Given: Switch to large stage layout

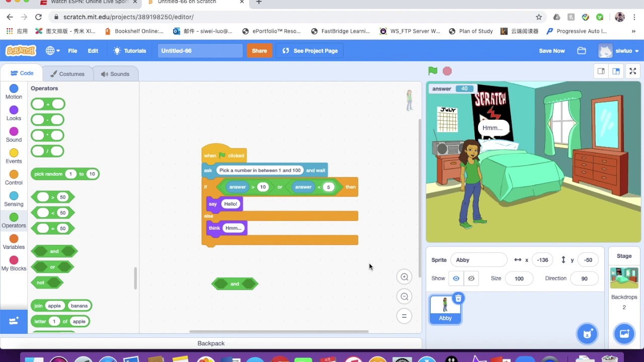Looking at the screenshot, I should pos(616,71).
